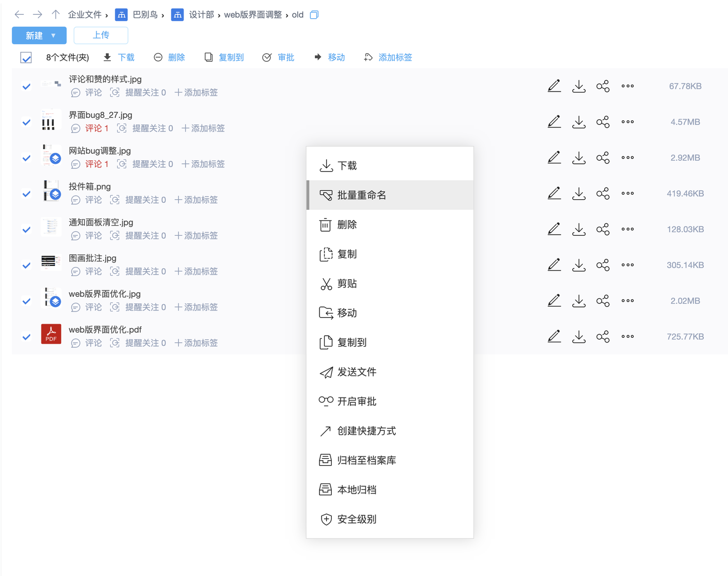More options for web版界面优化.pdf
Screen dimensions: 728x576
coord(628,336)
